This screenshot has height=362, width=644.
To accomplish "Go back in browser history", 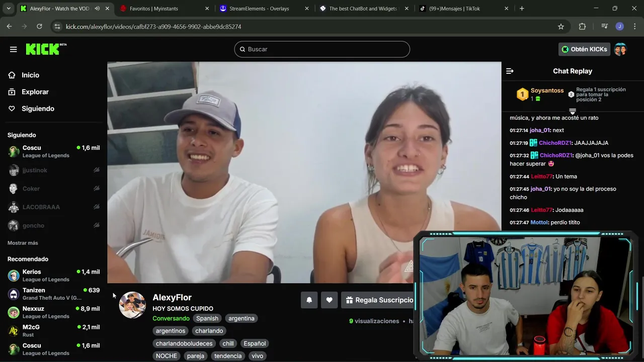I will coord(9,27).
